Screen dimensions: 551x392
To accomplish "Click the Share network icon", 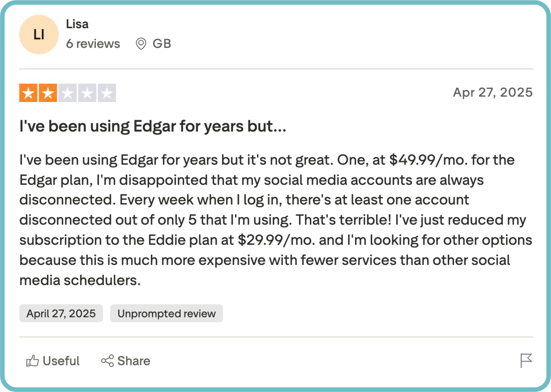I will click(107, 361).
